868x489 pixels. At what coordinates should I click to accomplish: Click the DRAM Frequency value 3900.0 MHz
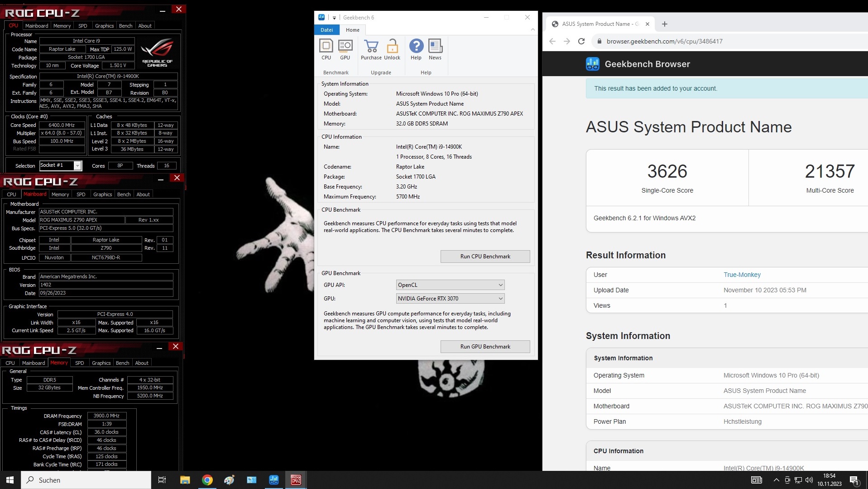107,416
